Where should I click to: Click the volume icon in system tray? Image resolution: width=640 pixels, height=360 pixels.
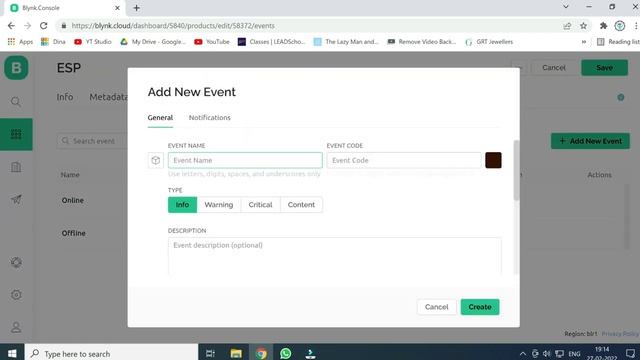pyautogui.click(x=547, y=354)
